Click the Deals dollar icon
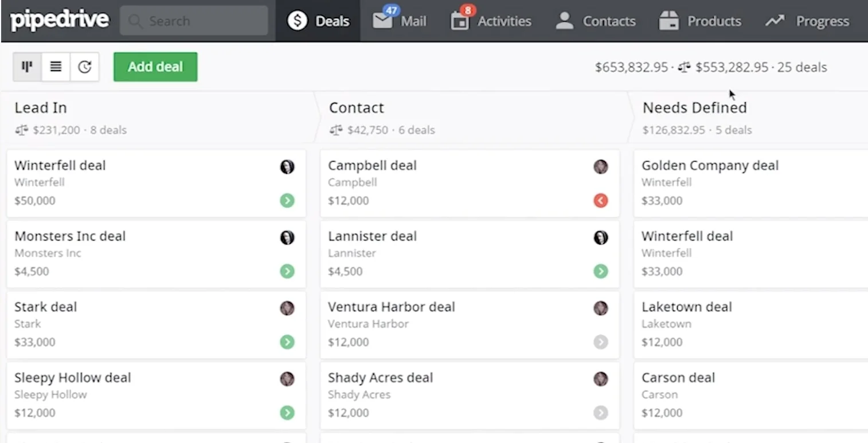The height and width of the screenshot is (443, 868). (x=297, y=21)
